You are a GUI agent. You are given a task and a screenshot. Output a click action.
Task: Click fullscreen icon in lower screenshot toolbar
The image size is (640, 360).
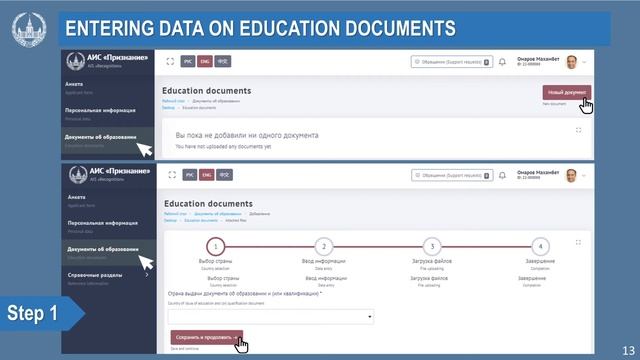pos(172,175)
